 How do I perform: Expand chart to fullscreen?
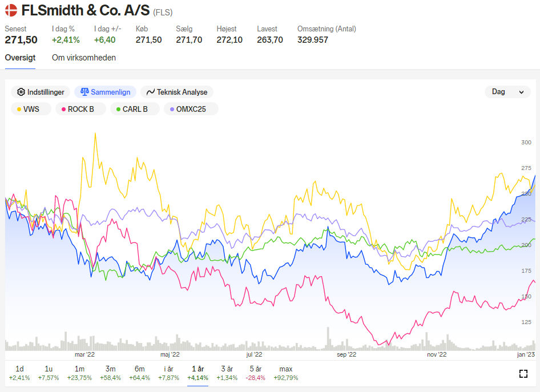coord(523,374)
